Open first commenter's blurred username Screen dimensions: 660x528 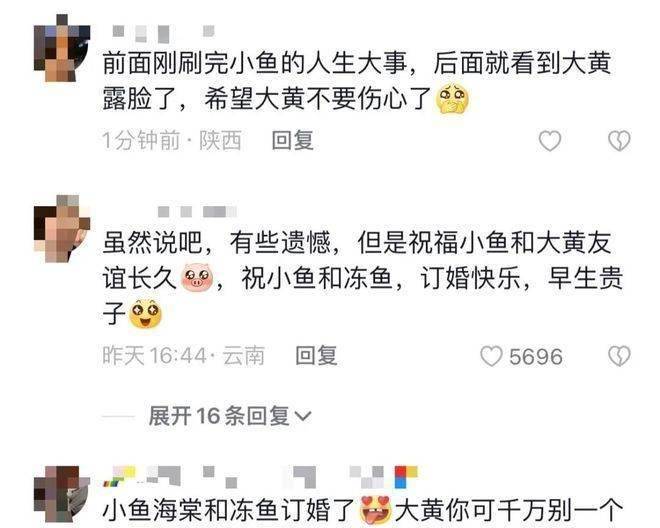164,34
